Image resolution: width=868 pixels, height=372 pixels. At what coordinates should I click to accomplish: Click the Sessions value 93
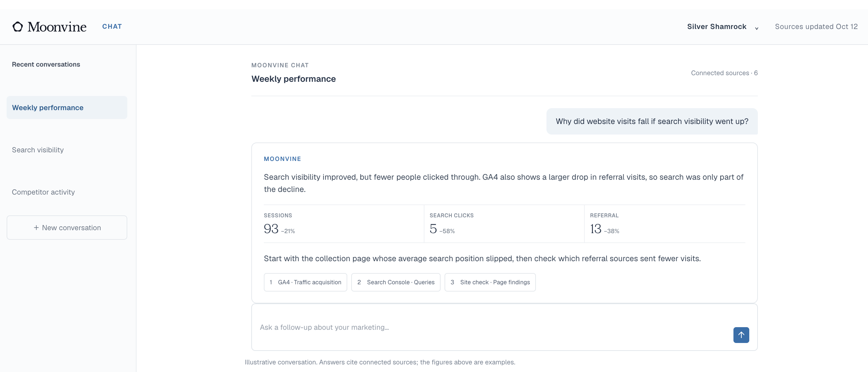point(271,229)
